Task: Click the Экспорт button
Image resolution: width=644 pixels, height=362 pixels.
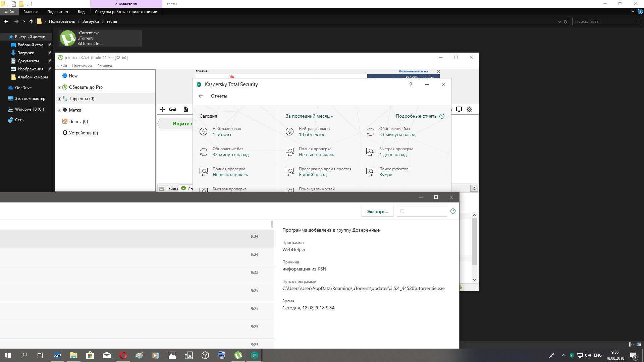Action: (x=377, y=212)
